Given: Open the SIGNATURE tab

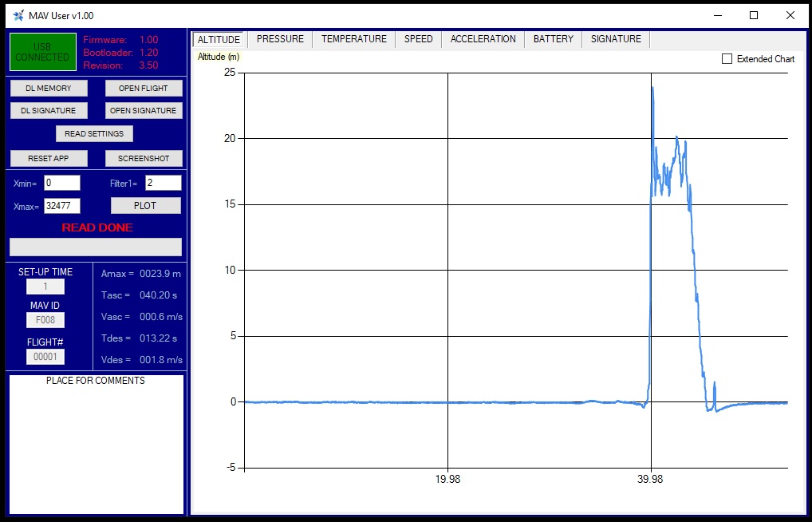Looking at the screenshot, I should [617, 39].
